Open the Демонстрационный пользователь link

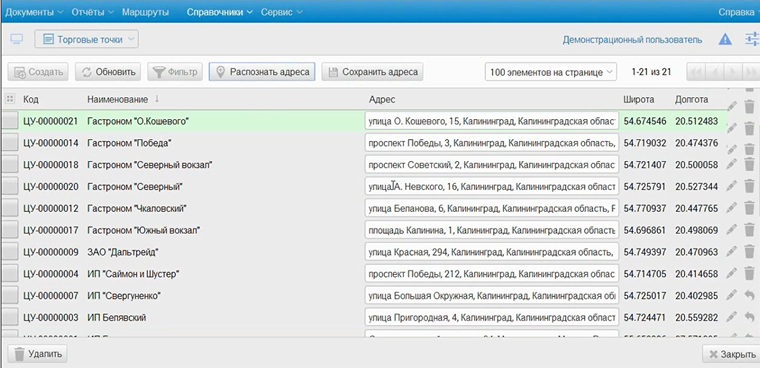pos(632,40)
